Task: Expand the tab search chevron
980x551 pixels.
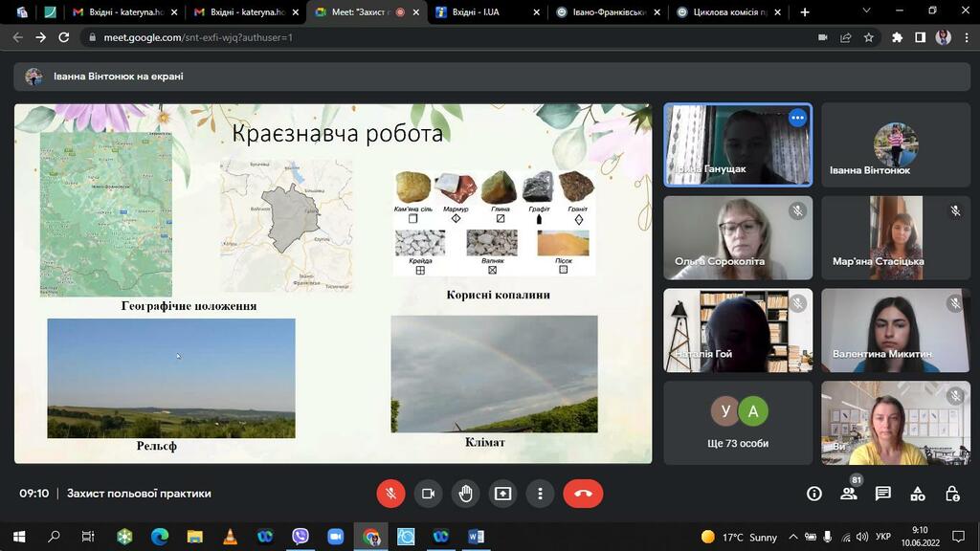Action: click(866, 11)
